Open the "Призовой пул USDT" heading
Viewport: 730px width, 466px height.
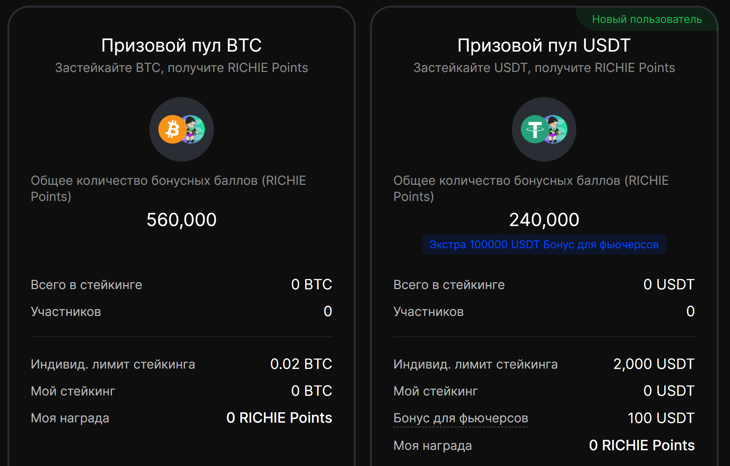pos(544,46)
